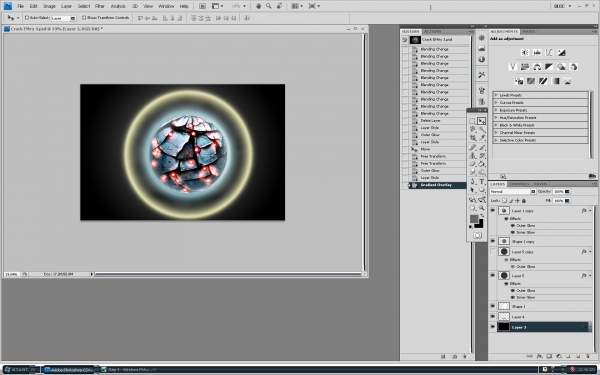Select the Pen tool
This screenshot has width=600, height=375.
[473, 182]
